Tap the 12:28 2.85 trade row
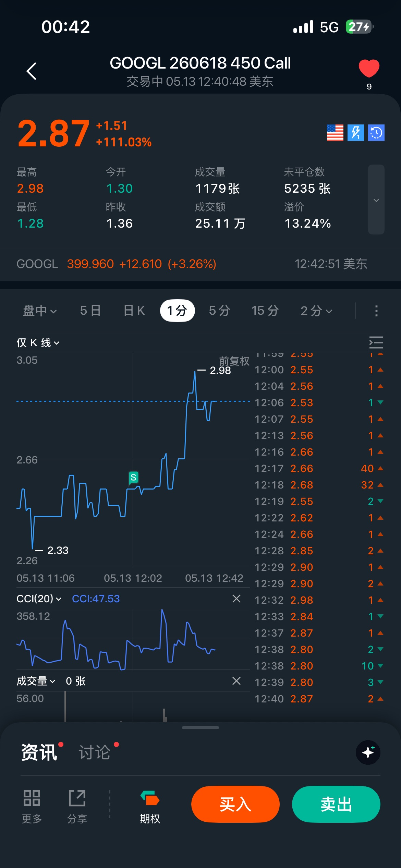 (x=319, y=551)
